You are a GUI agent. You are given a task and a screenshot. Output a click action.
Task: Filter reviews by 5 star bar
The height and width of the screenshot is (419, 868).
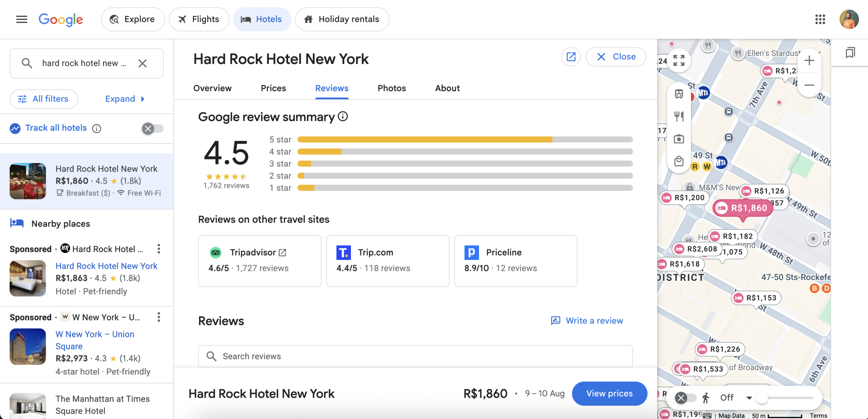[x=465, y=140]
